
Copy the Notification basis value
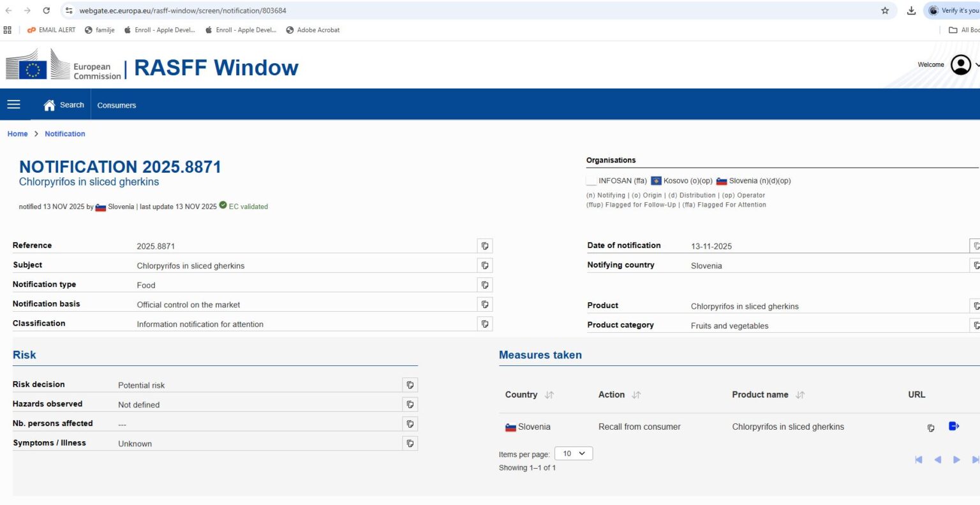[485, 305]
